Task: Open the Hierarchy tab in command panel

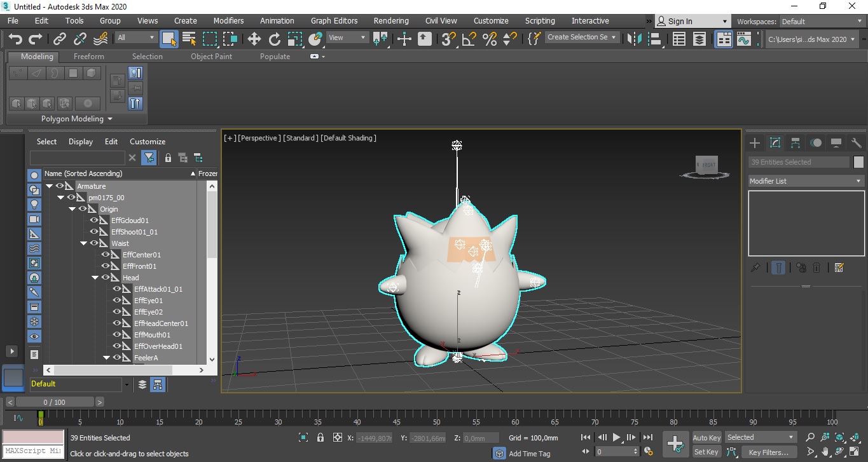Action: pos(796,143)
